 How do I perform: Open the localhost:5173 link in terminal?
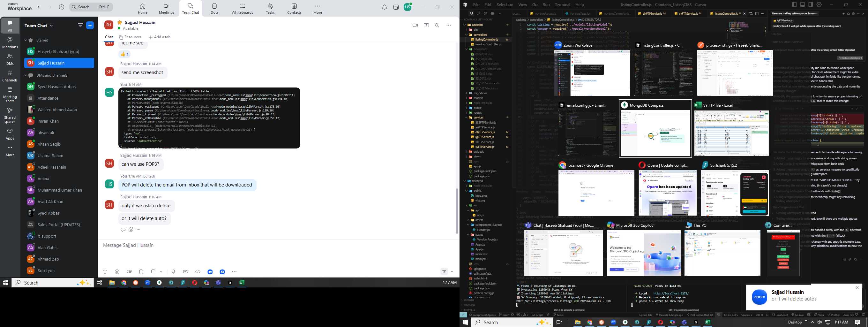click(x=671, y=293)
